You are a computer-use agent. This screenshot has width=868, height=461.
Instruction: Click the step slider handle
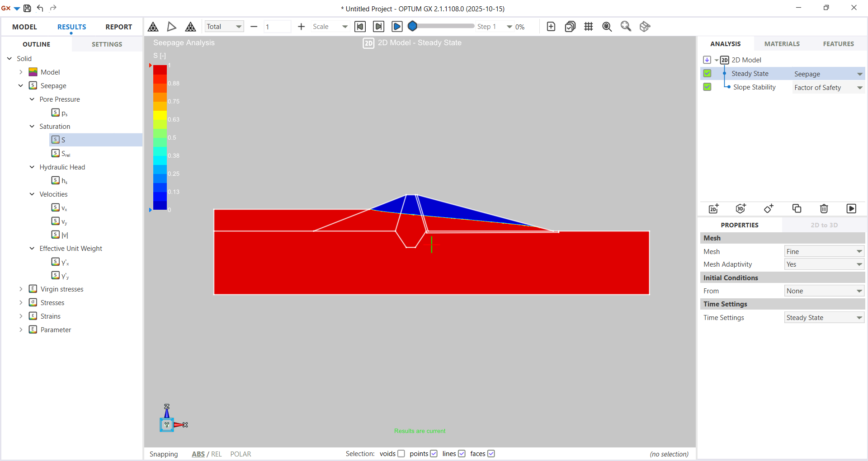click(412, 26)
